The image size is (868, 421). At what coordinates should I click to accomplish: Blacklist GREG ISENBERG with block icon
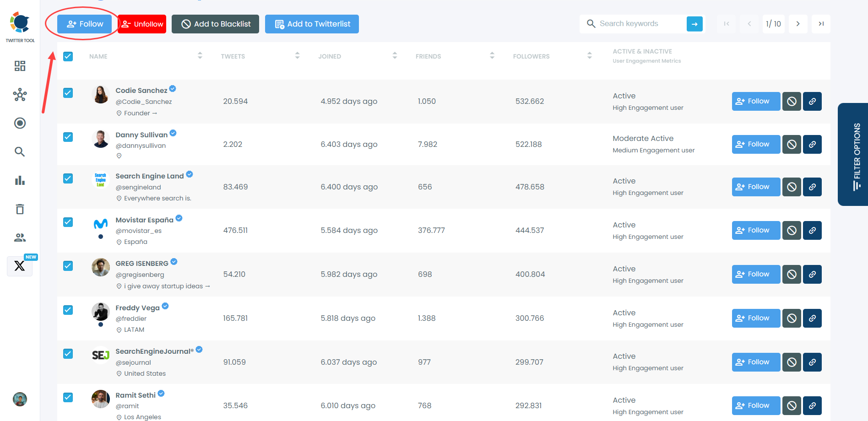(792, 274)
